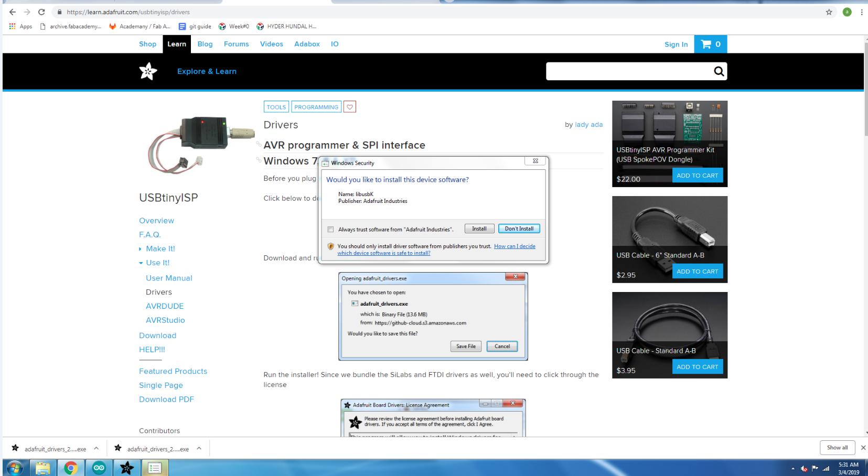Image resolution: width=868 pixels, height=476 pixels.
Task: Open the git guide bookmark
Action: tap(195, 27)
